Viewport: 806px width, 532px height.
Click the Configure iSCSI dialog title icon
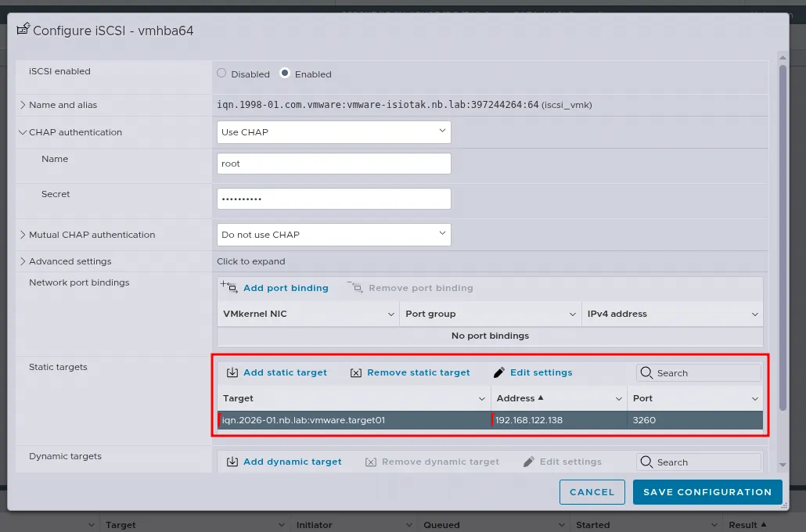click(23, 29)
